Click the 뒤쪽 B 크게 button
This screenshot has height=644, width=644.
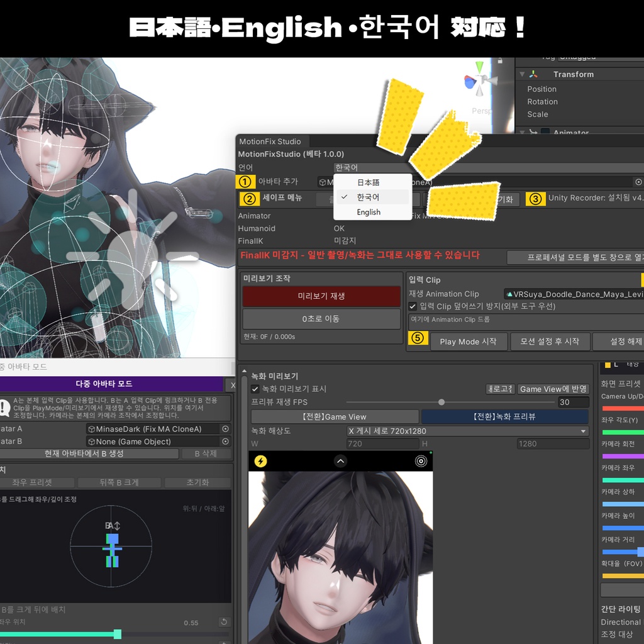click(119, 482)
